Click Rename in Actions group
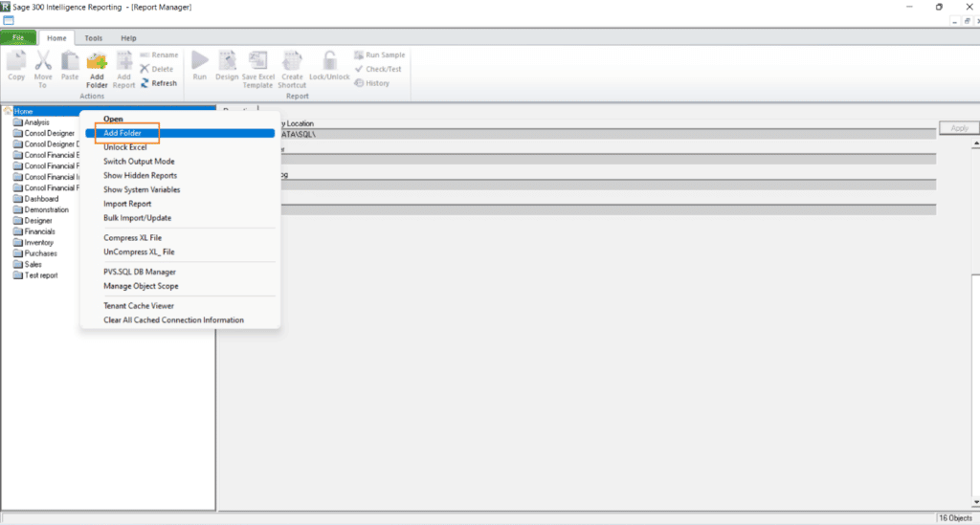The width and height of the screenshot is (980, 525). tap(160, 55)
